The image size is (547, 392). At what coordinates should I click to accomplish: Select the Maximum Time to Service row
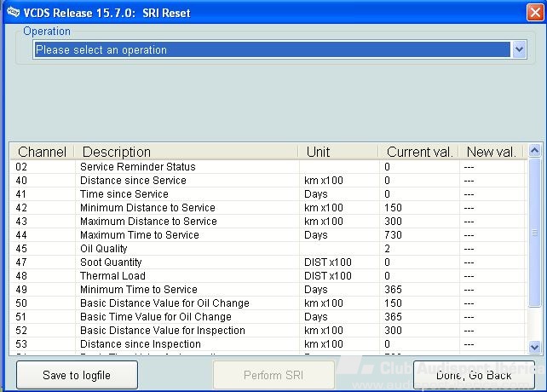(x=140, y=235)
